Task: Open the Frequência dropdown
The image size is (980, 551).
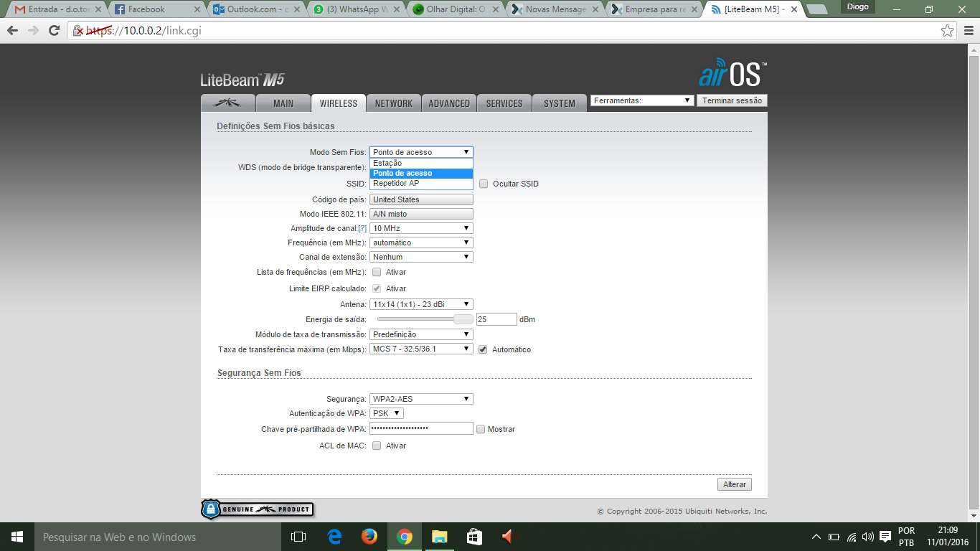Action: (x=421, y=242)
